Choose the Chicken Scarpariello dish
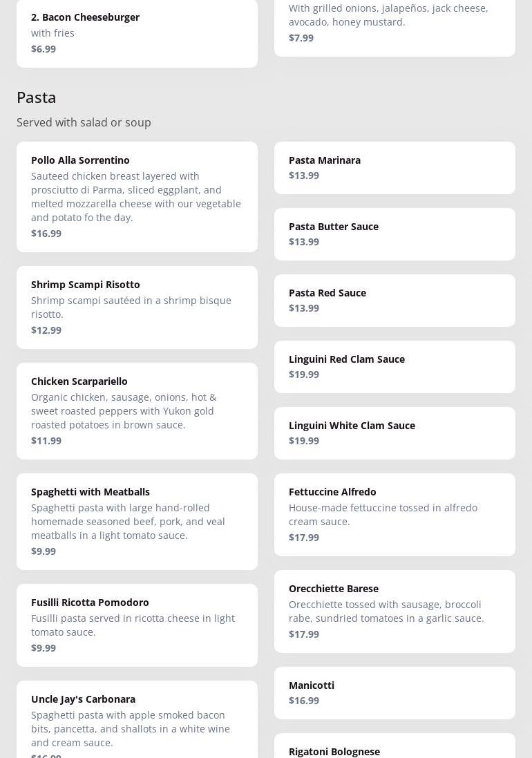 [x=137, y=410]
